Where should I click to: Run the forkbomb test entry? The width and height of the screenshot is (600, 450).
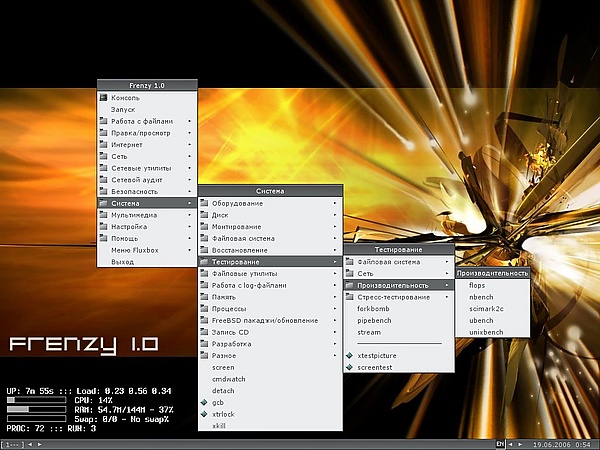coord(375,309)
